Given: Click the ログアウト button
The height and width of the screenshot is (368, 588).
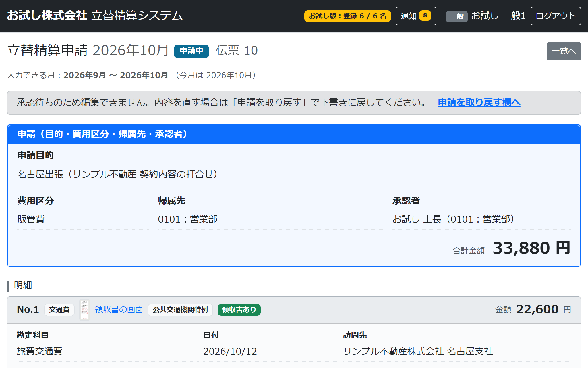Looking at the screenshot, I should click(556, 16).
